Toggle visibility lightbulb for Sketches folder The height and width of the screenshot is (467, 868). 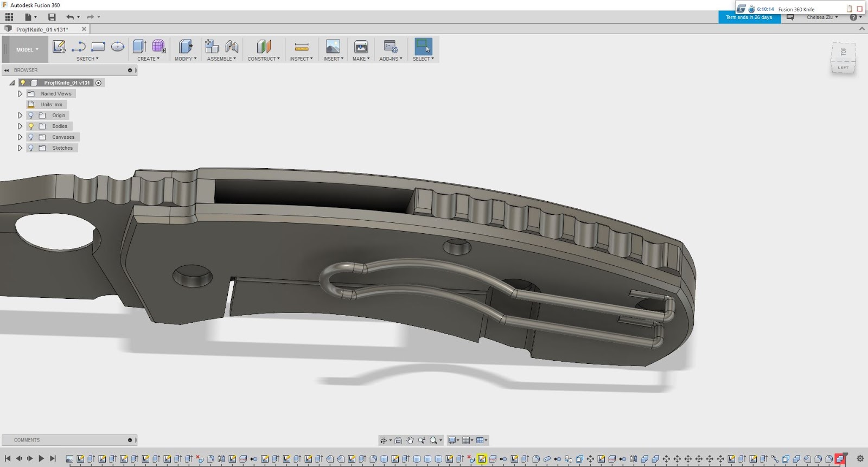tap(31, 148)
